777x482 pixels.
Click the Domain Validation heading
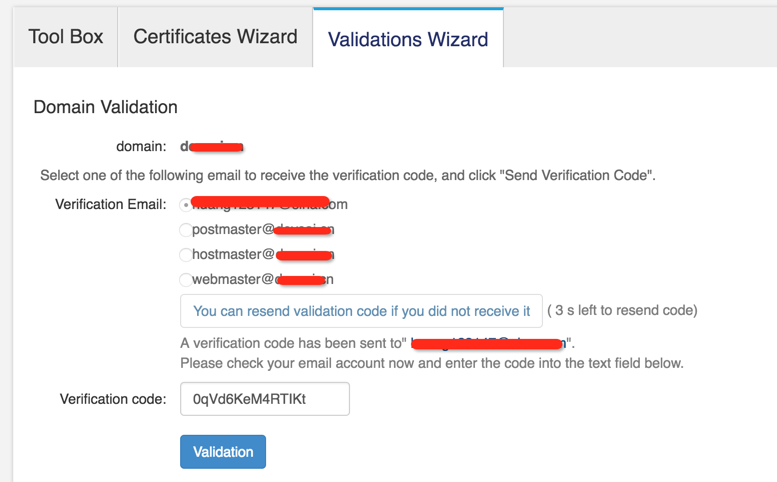(x=106, y=107)
